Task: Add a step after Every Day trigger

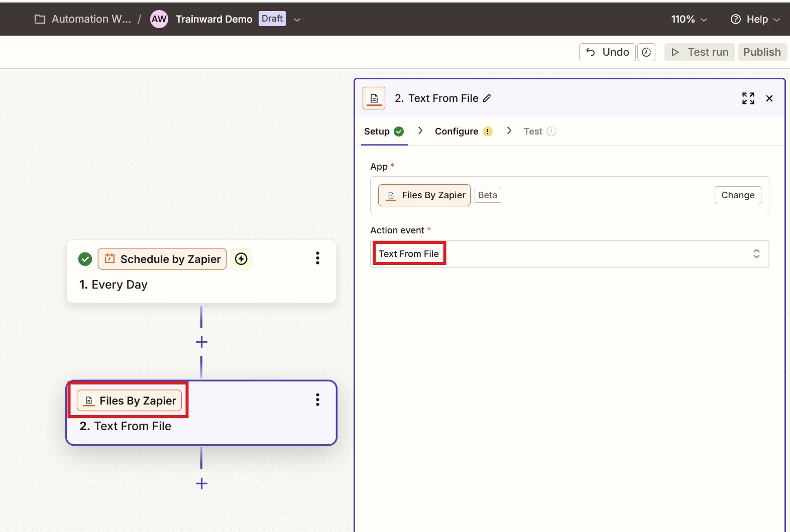Action: (201, 342)
